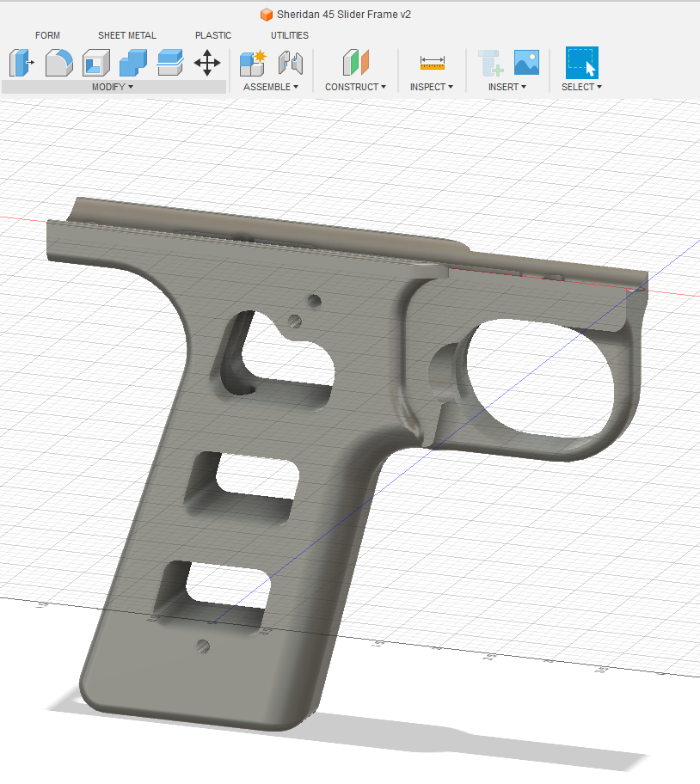Switch to the FORM tab
Image resolution: width=700 pixels, height=784 pixels.
47,35
